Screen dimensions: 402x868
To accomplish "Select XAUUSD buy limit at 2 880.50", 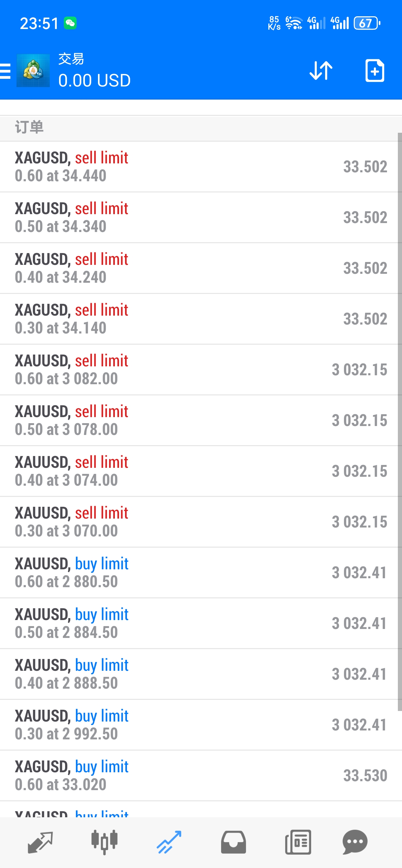I will [199, 572].
